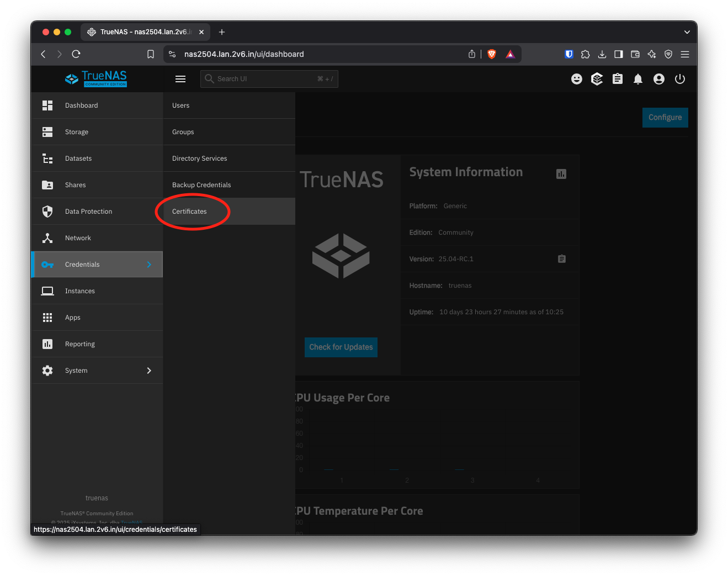
Task: Reload the current page
Action: click(76, 54)
